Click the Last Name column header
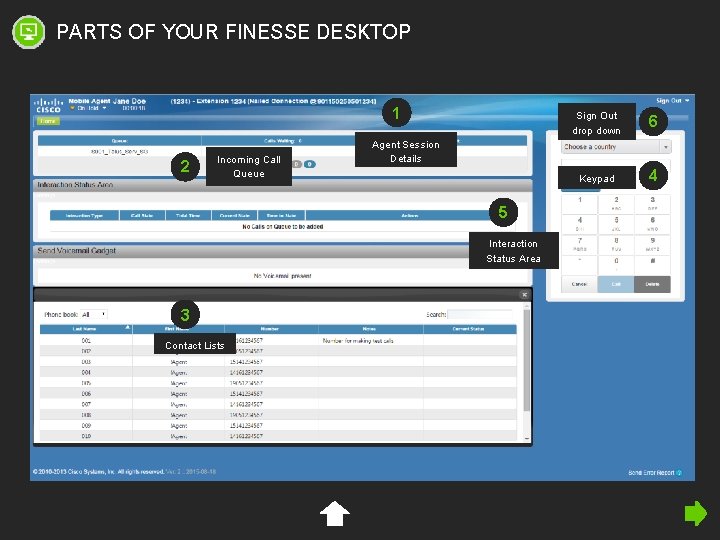720x540 pixels. pos(86,329)
